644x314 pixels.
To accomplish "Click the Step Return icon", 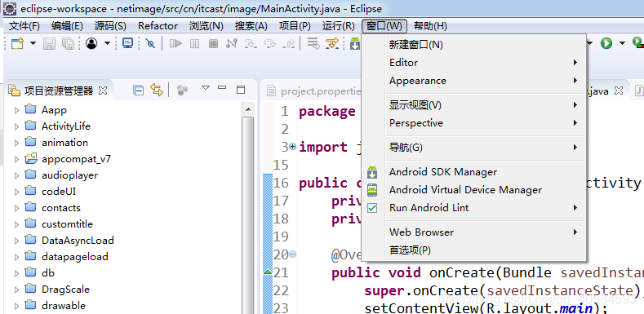I will pos(289,43).
